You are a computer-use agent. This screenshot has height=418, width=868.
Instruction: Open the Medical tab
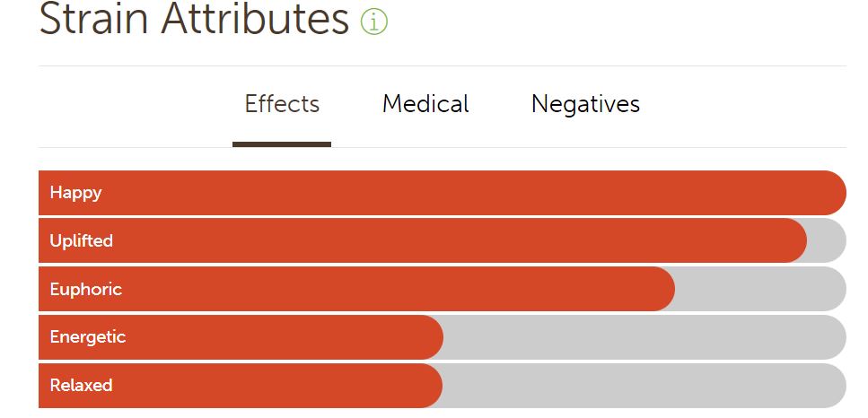[x=425, y=104]
